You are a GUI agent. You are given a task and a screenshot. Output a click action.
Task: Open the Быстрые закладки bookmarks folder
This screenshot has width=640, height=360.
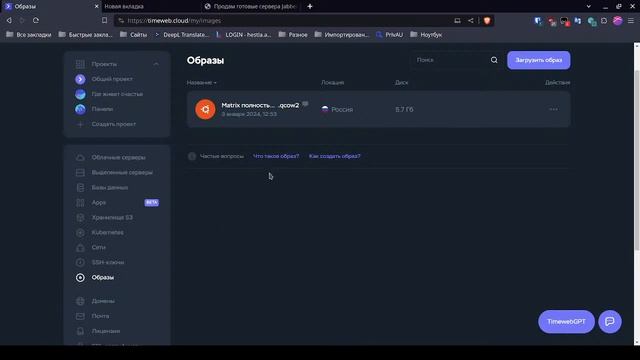tap(85, 35)
